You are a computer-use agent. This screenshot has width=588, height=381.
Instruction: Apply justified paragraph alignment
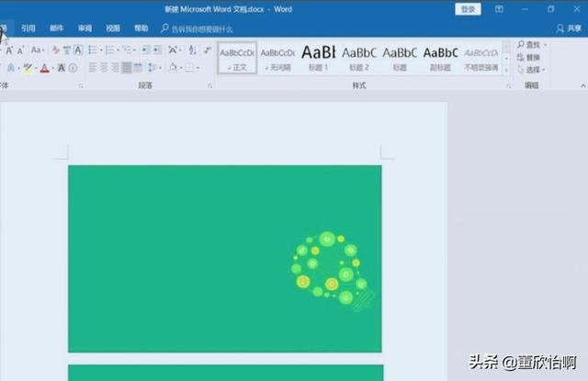[126, 68]
